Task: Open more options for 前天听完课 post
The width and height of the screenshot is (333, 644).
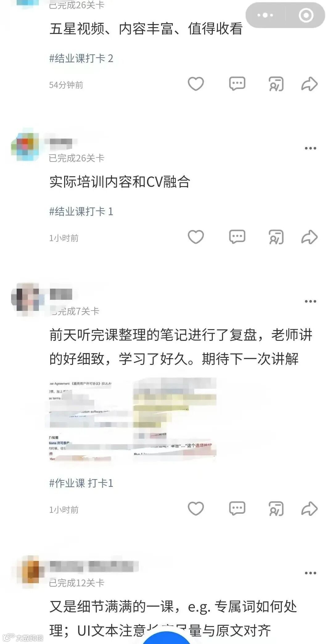Action: (310, 301)
